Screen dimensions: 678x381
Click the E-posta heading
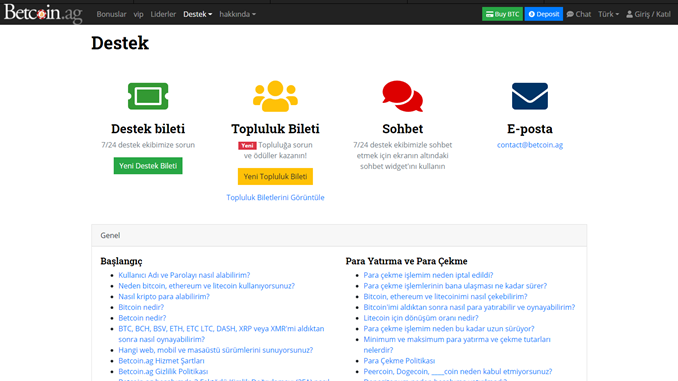point(530,129)
